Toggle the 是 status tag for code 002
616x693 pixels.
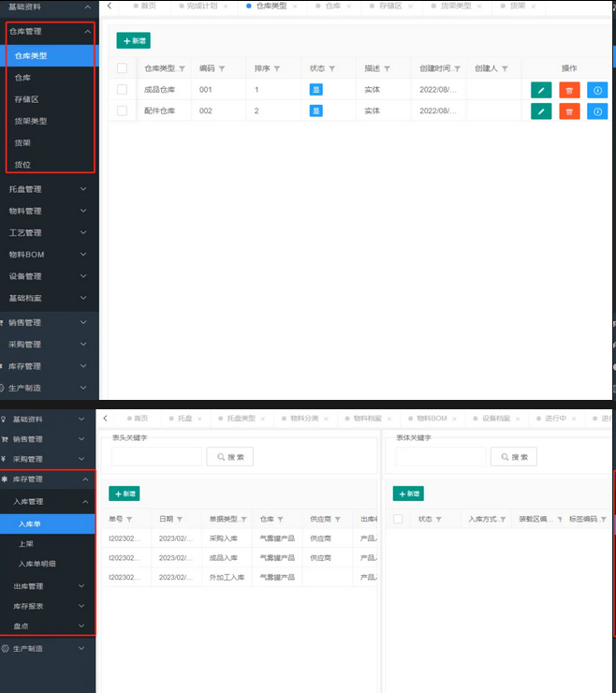tap(315, 111)
